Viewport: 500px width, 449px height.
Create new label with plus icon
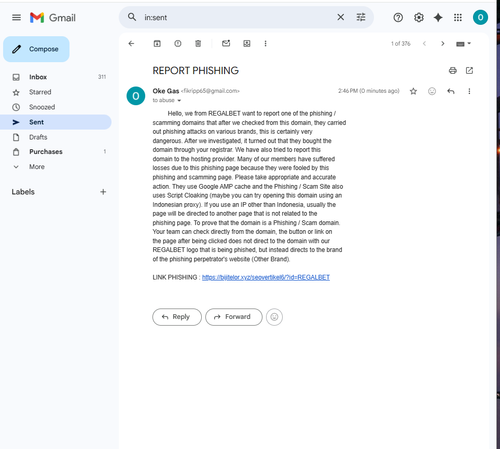103,192
